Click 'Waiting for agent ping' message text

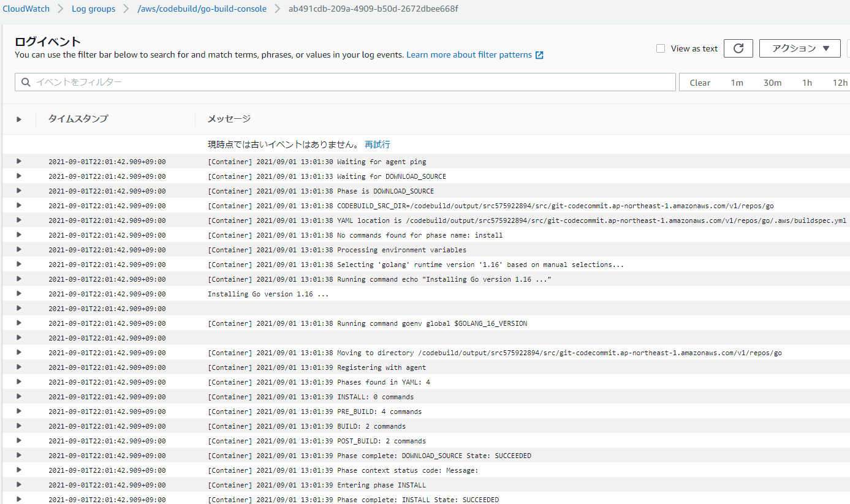pyautogui.click(x=317, y=162)
